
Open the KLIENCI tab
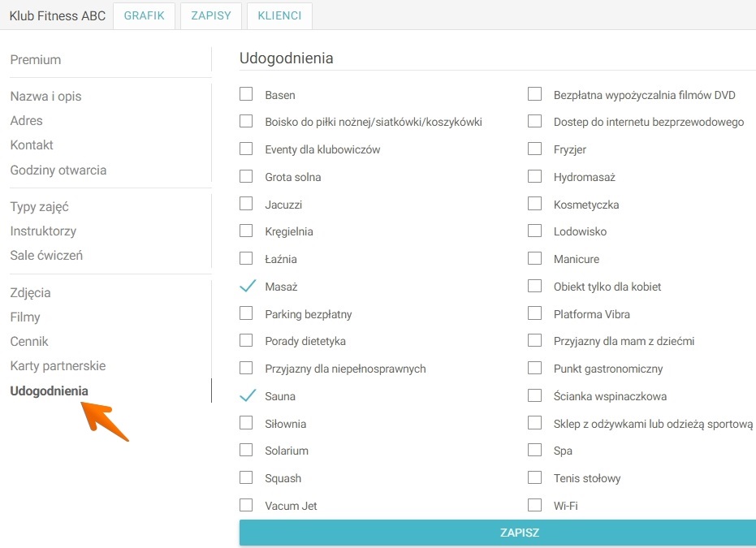coord(279,15)
